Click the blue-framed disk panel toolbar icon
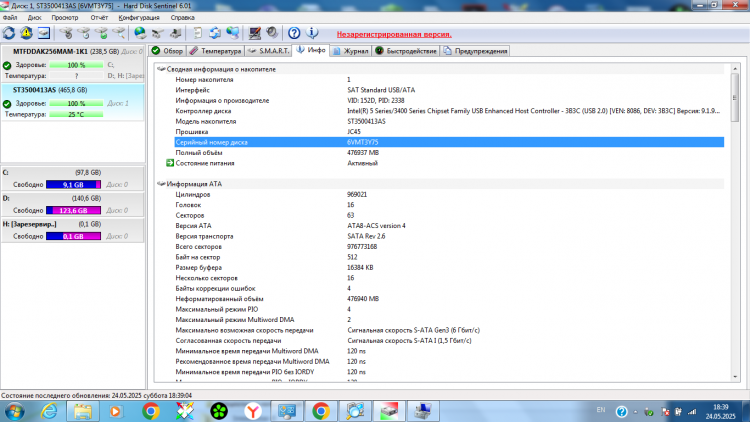This screenshot has height=422, width=750. [x=44, y=33]
